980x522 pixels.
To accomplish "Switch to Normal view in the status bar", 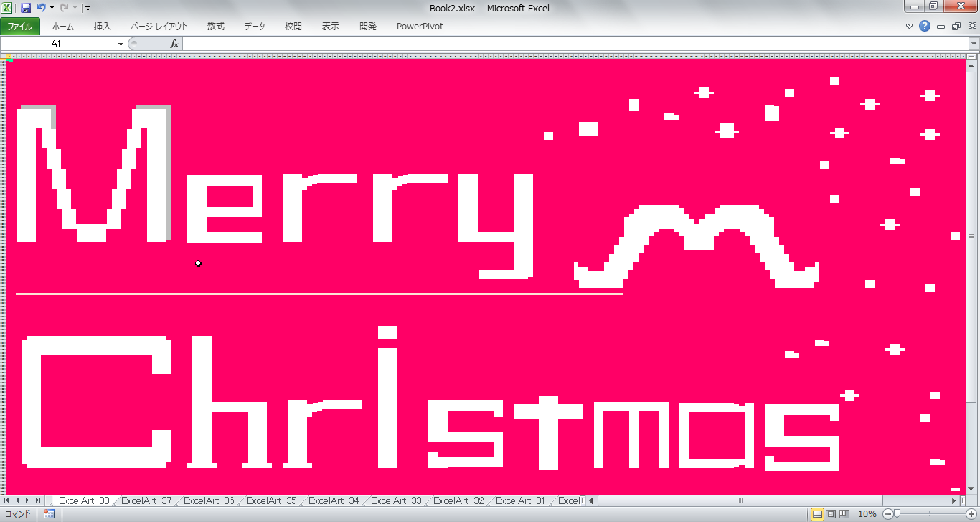I will [817, 514].
